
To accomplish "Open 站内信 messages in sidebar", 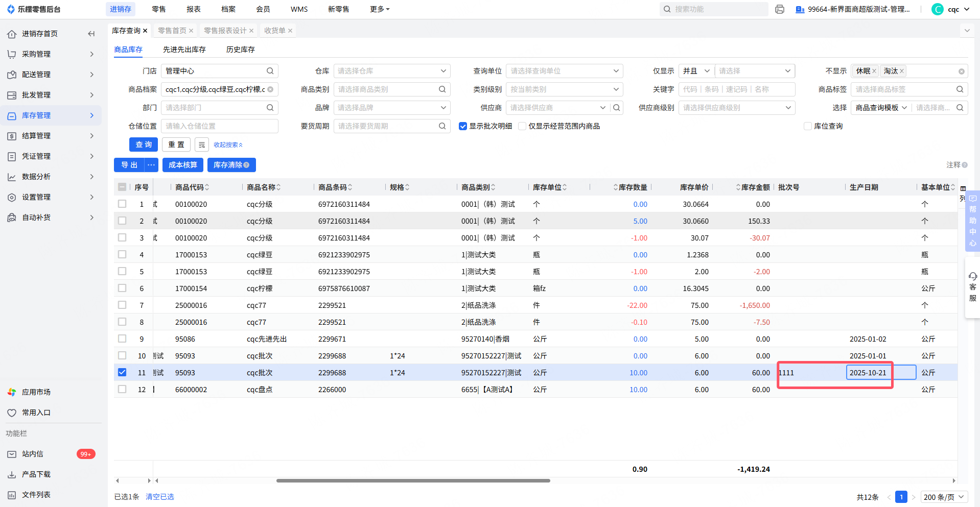I will coord(33,454).
